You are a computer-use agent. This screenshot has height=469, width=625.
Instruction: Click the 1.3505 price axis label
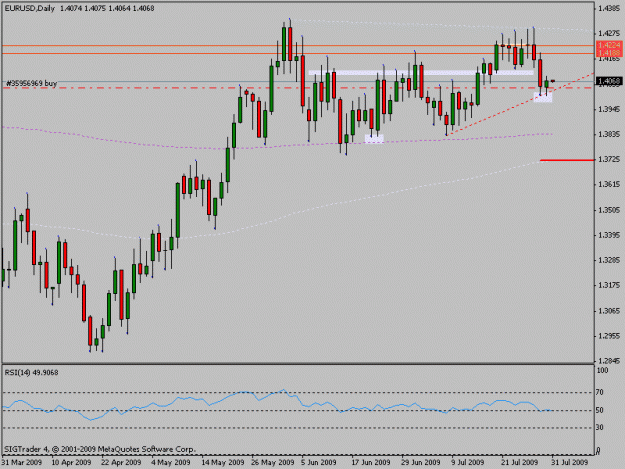pos(609,210)
